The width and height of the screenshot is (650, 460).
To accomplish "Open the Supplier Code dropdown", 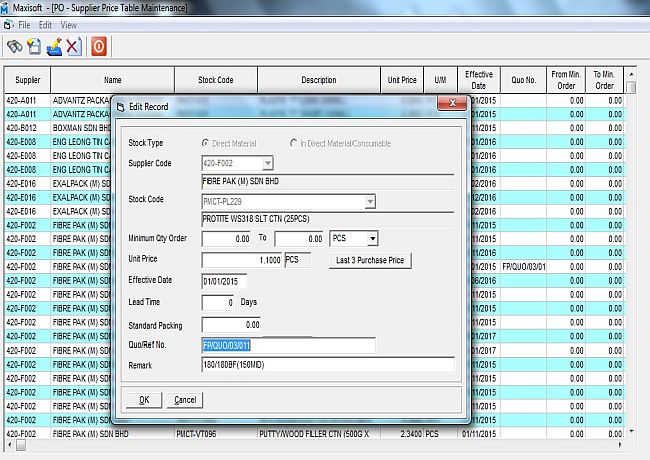I will 267,163.
